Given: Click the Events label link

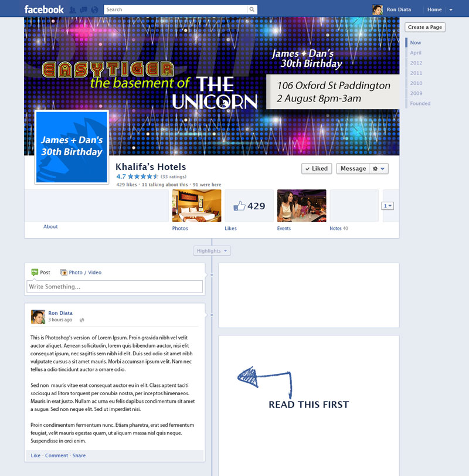Looking at the screenshot, I should point(284,228).
